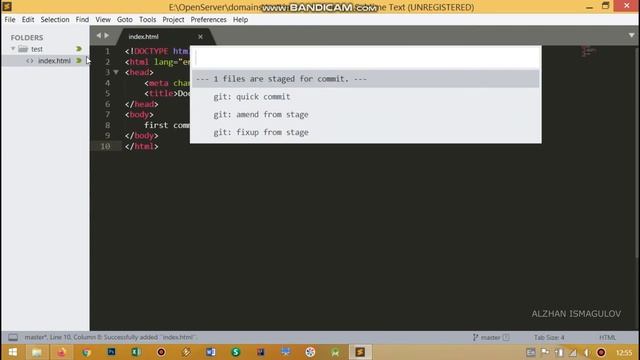The height and width of the screenshot is (360, 640).
Task: Open the Preferences menu
Action: tap(208, 20)
